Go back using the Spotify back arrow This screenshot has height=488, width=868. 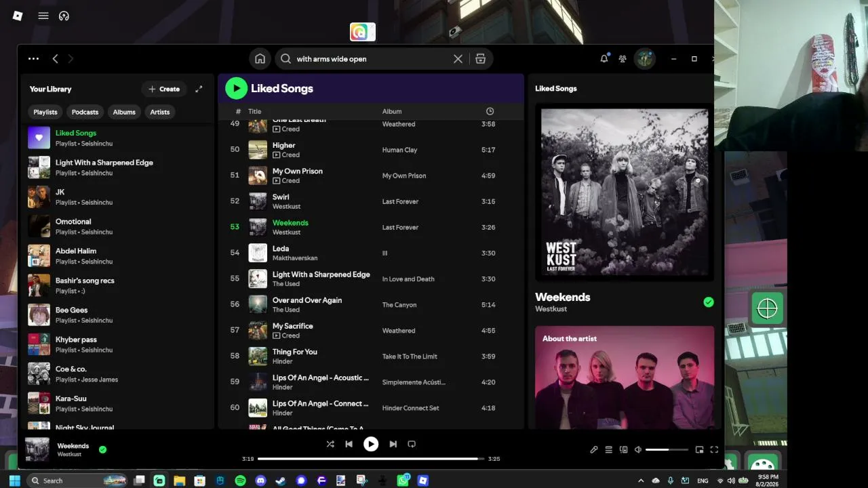[56, 59]
